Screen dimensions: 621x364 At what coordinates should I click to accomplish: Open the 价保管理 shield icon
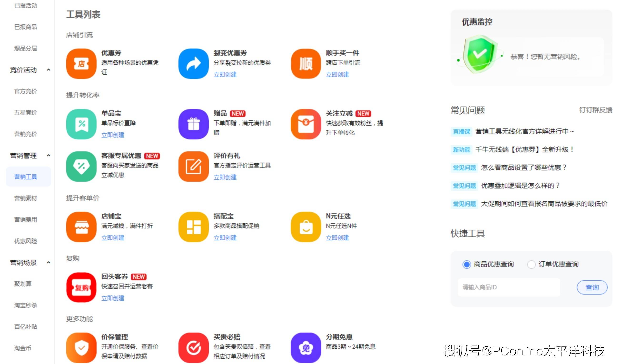coord(81,348)
